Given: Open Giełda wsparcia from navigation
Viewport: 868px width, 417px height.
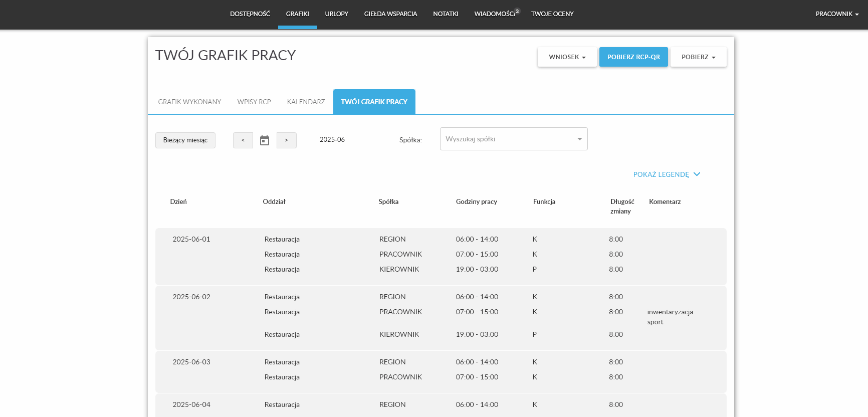Looking at the screenshot, I should (390, 14).
